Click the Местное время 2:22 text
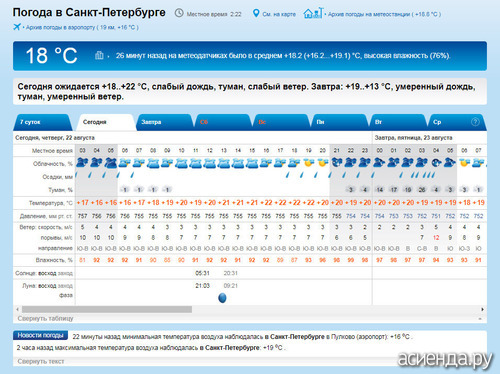Viewport: 500px width, 374px height. pyautogui.click(x=214, y=14)
